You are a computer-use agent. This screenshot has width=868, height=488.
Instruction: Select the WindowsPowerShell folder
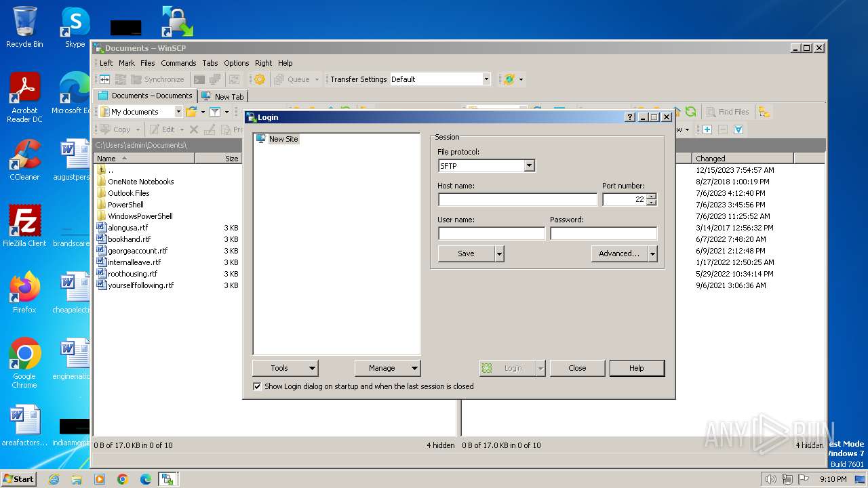coord(140,216)
